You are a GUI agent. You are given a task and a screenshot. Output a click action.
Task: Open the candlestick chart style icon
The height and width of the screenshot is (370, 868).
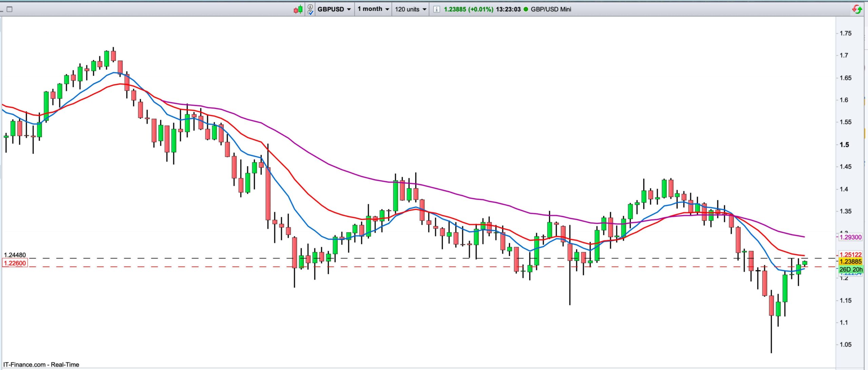(298, 10)
